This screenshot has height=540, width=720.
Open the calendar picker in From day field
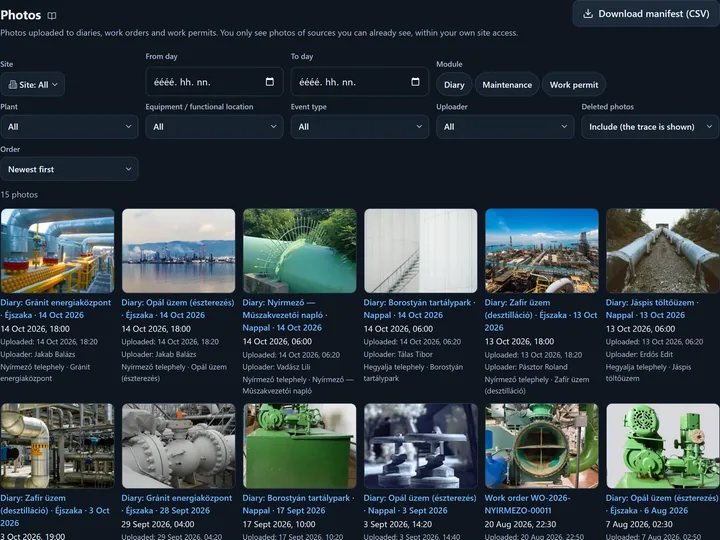(x=270, y=82)
